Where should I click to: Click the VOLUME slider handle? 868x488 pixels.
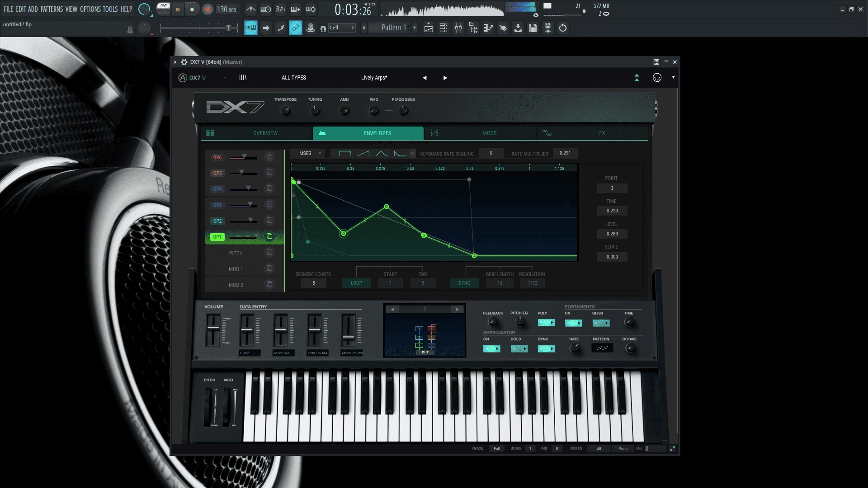[x=213, y=328]
